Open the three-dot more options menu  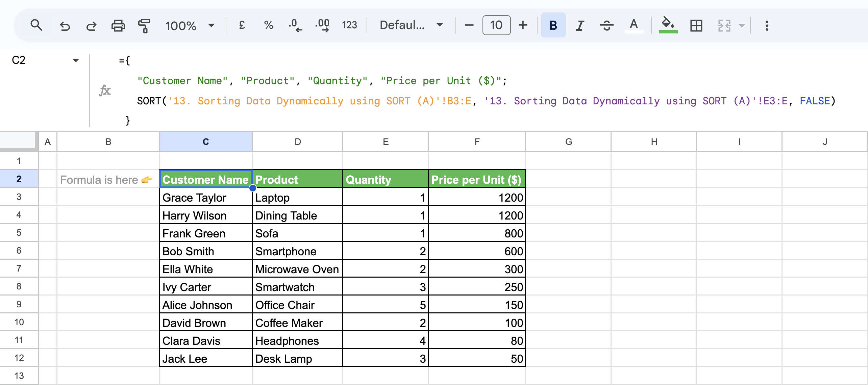[x=767, y=26]
